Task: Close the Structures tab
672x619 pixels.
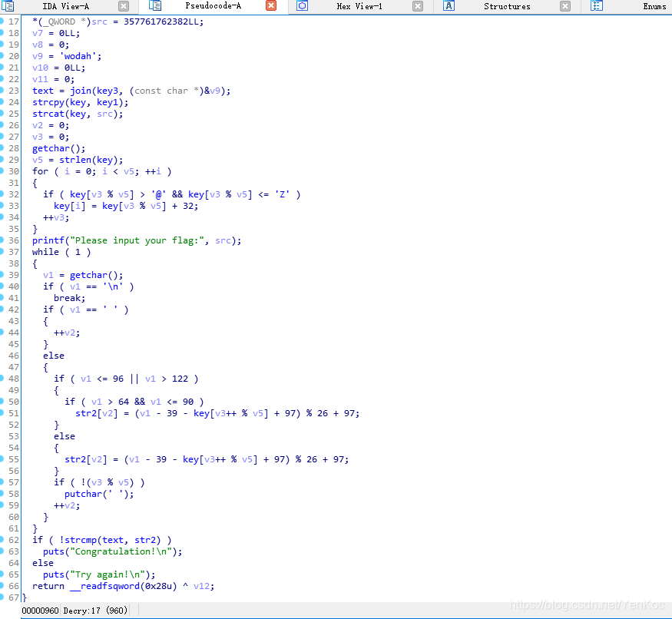Action: 565,6
